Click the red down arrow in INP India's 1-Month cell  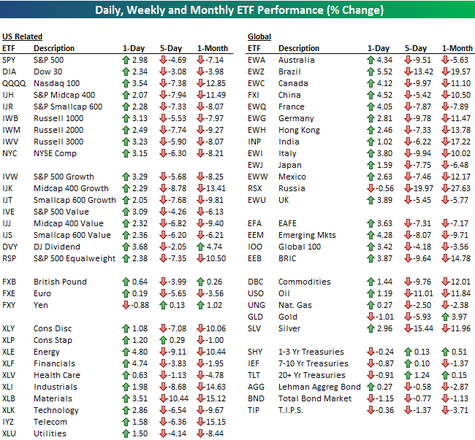point(445,142)
